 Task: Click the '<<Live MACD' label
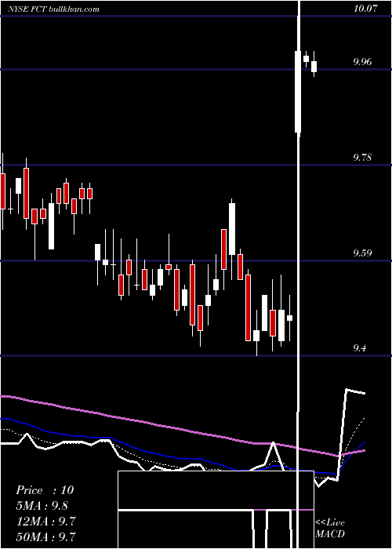[x=330, y=528]
